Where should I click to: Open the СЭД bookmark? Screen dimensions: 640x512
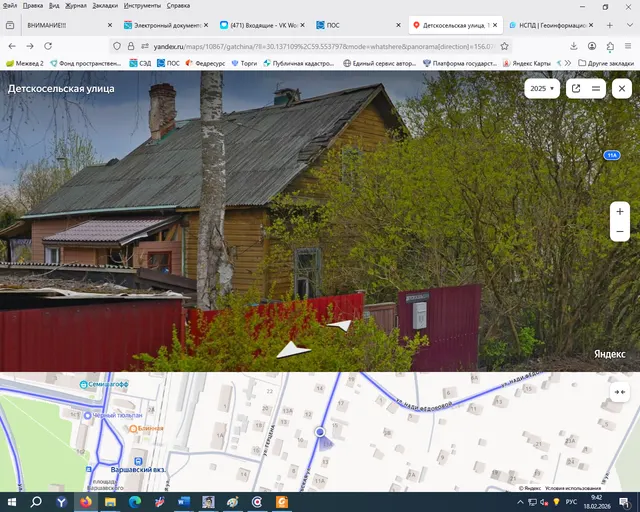[x=140, y=63]
